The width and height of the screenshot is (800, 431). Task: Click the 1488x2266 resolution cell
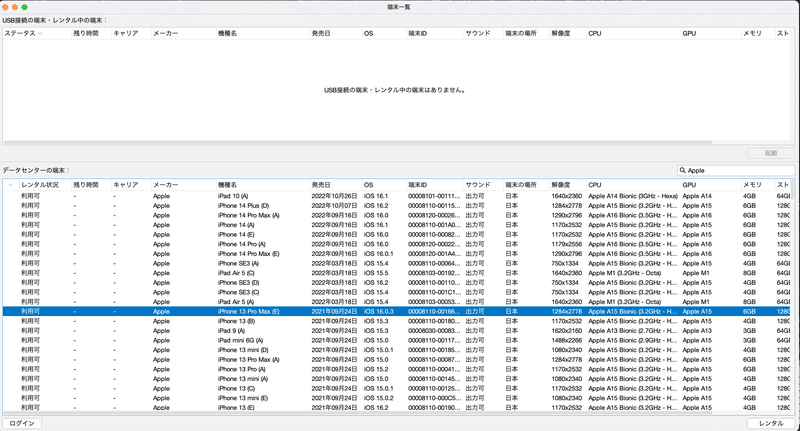point(566,340)
